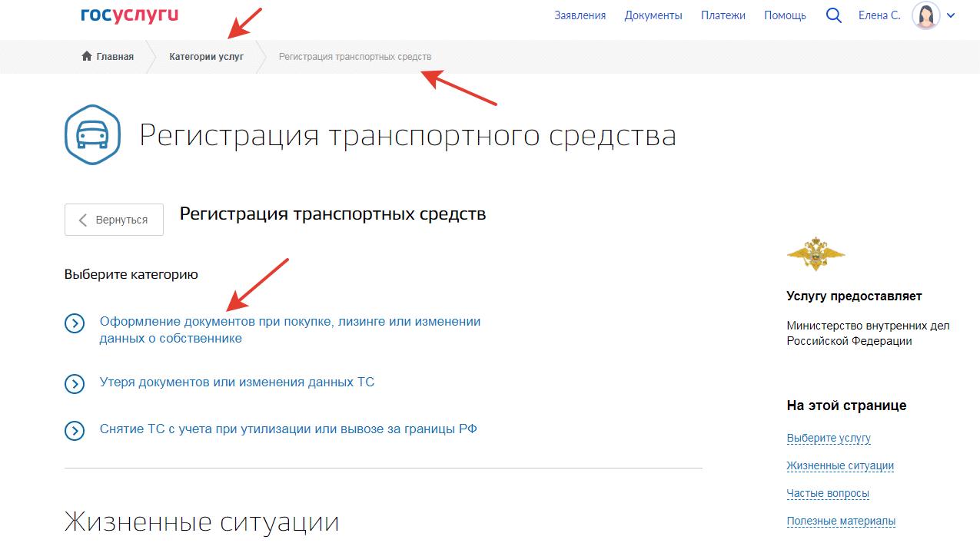Jump to Выберите услугу anchor link

[x=828, y=438]
